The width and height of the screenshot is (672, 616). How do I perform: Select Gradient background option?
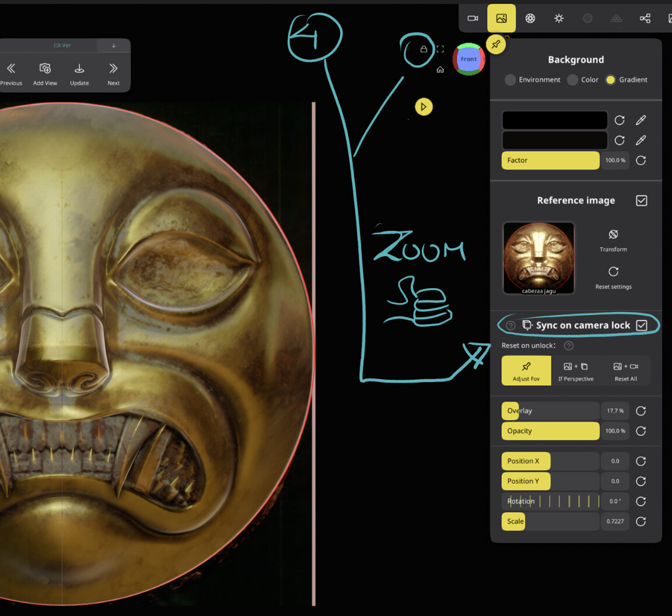pos(626,80)
